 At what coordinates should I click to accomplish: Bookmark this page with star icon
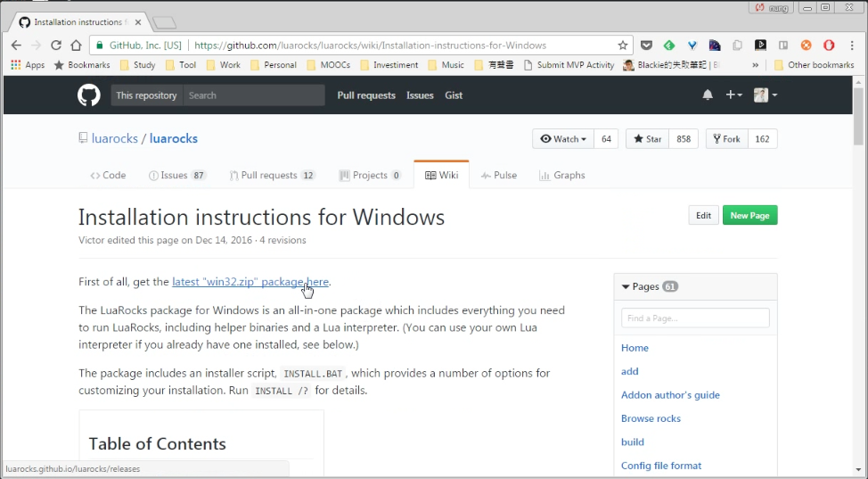[623, 45]
